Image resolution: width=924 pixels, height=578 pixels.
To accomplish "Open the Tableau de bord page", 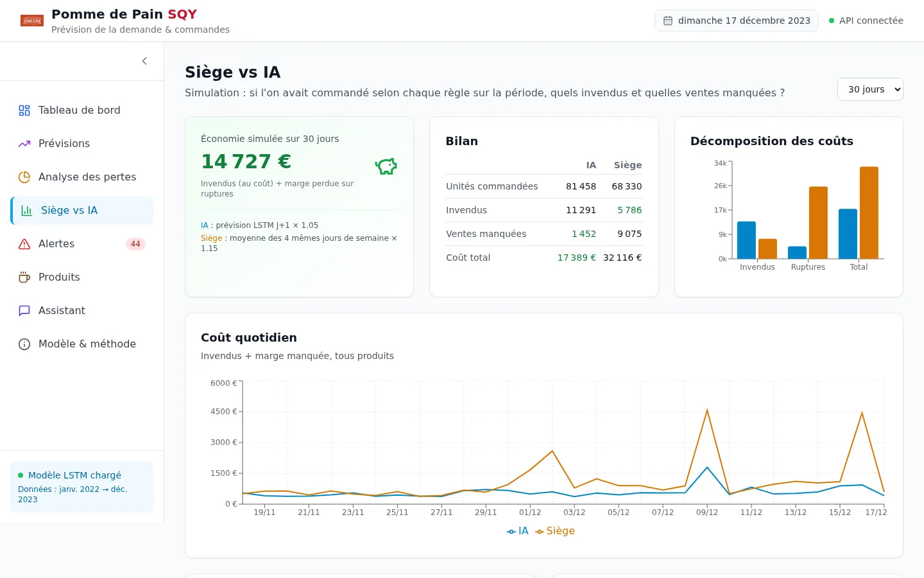I will pos(82,110).
